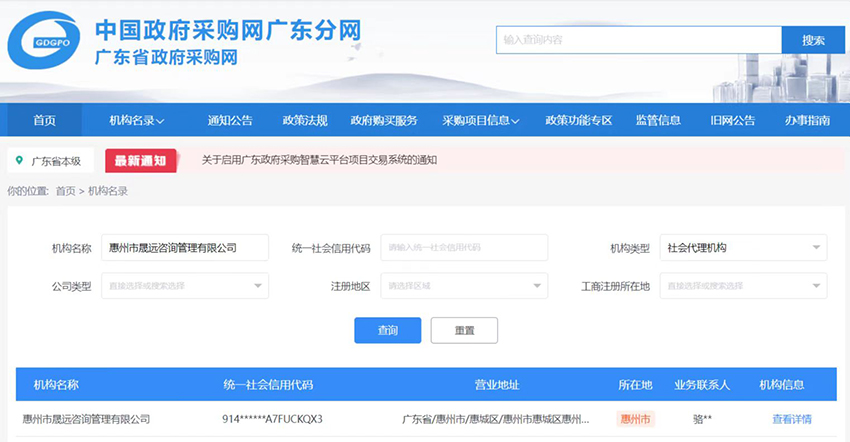Click the location pin icon beside 广东省本级

[19, 160]
